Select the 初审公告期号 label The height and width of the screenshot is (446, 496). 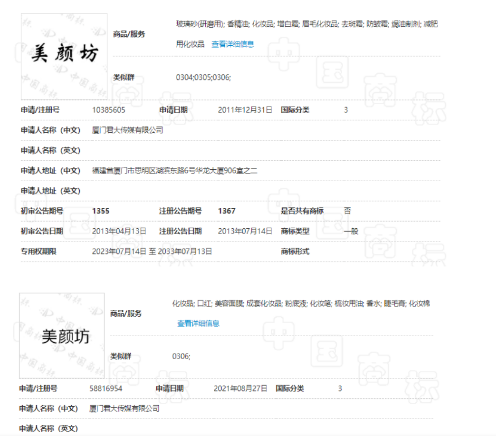tap(42, 211)
